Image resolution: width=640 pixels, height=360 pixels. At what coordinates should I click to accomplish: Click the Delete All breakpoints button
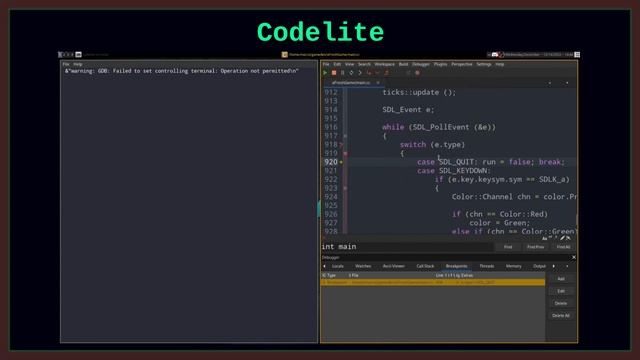[x=561, y=316]
